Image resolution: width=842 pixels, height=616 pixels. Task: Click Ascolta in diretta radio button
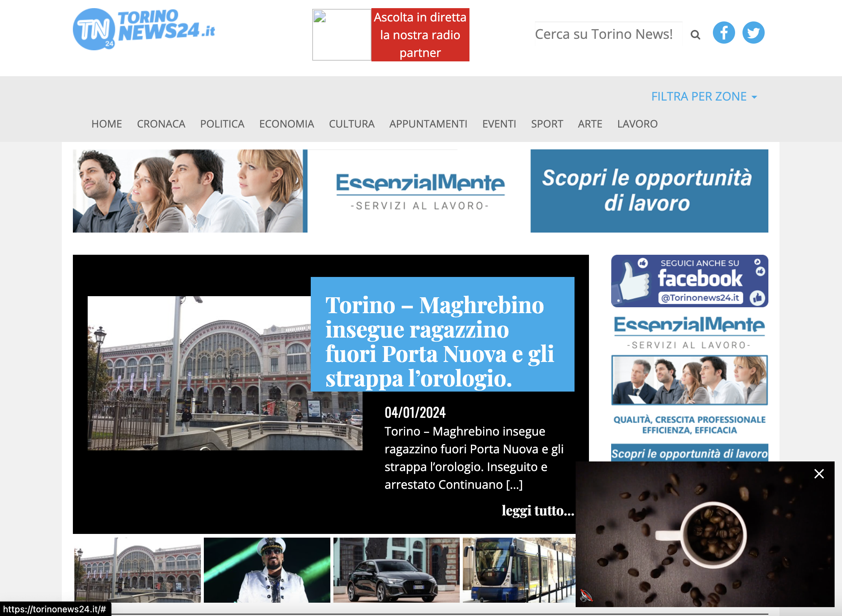coord(420,35)
